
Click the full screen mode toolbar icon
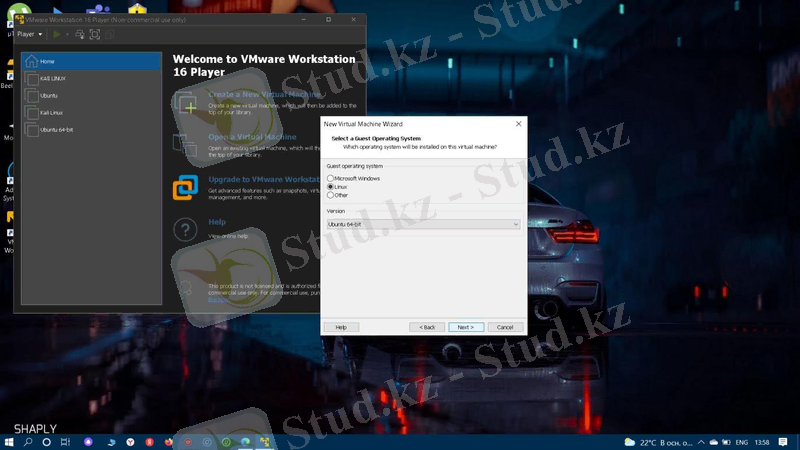click(x=95, y=34)
